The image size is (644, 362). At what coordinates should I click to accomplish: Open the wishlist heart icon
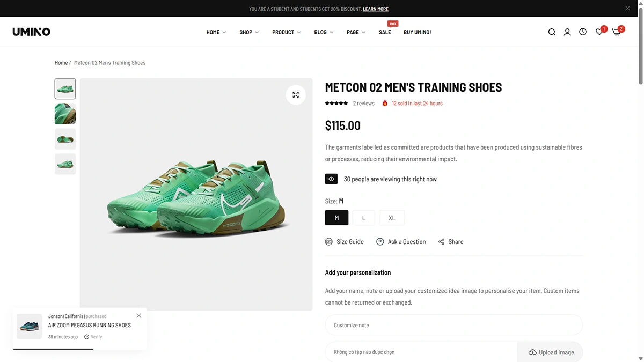[598, 32]
